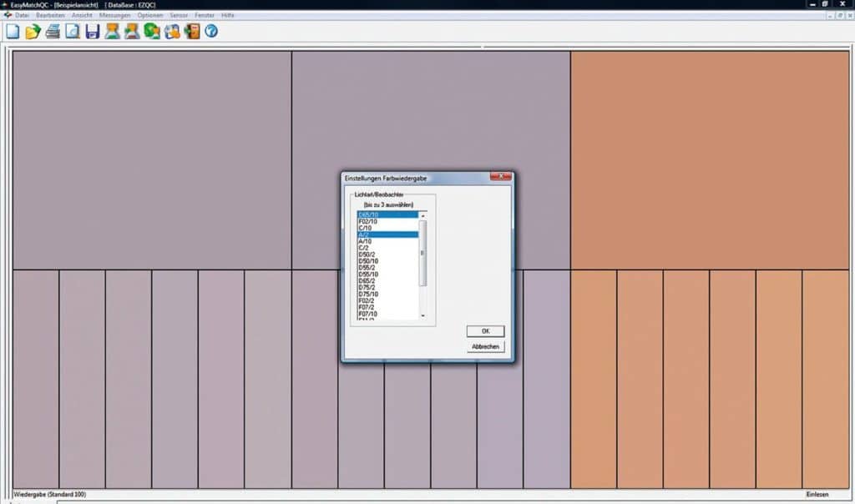Click the New document toolbar icon
The image size is (855, 504).
click(x=13, y=32)
